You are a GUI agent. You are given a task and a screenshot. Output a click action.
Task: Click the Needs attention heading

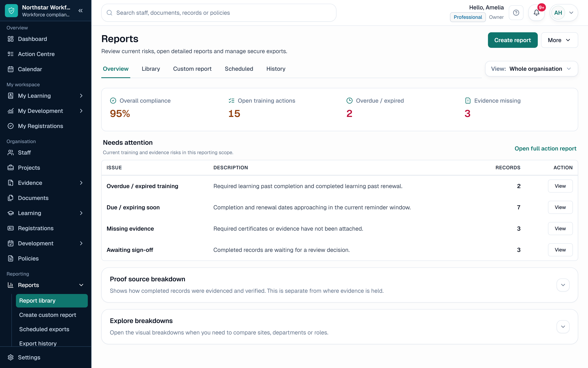tap(128, 143)
